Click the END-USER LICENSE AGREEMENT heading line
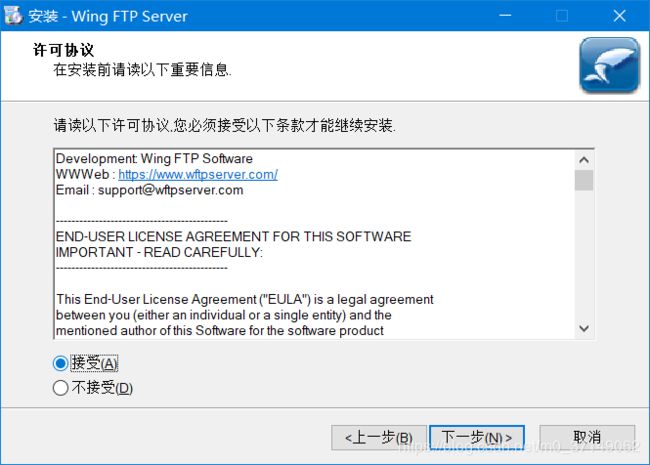This screenshot has height=465, width=650. [233, 237]
